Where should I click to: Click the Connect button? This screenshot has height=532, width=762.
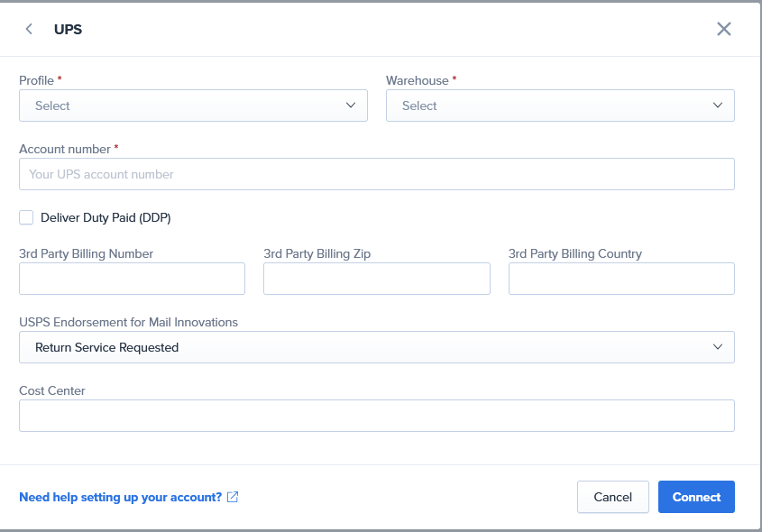point(696,497)
